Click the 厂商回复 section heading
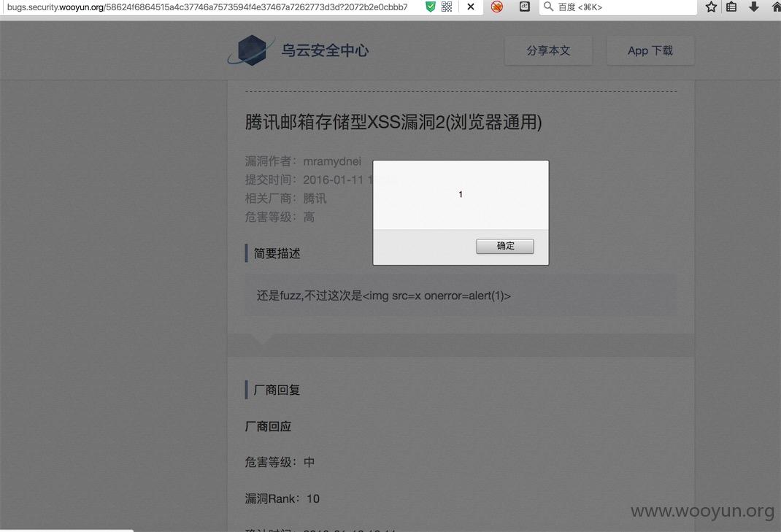 (277, 390)
